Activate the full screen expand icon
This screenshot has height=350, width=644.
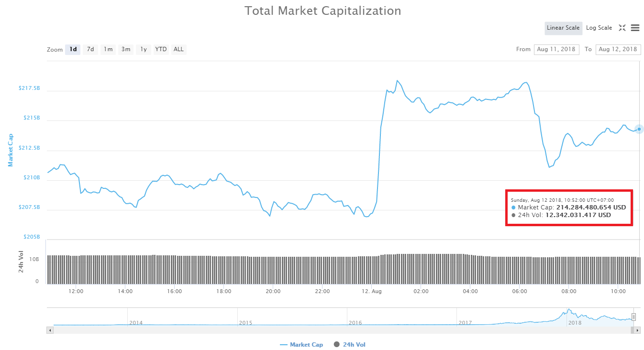(622, 28)
